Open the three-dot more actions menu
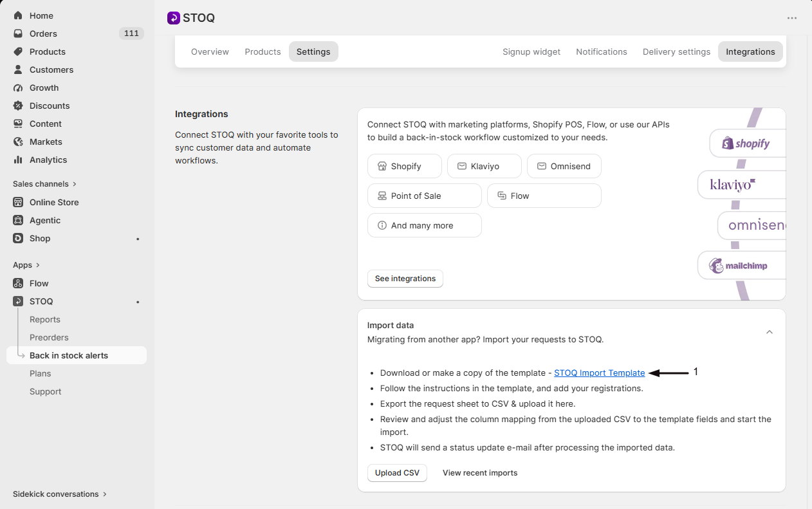 tap(792, 18)
